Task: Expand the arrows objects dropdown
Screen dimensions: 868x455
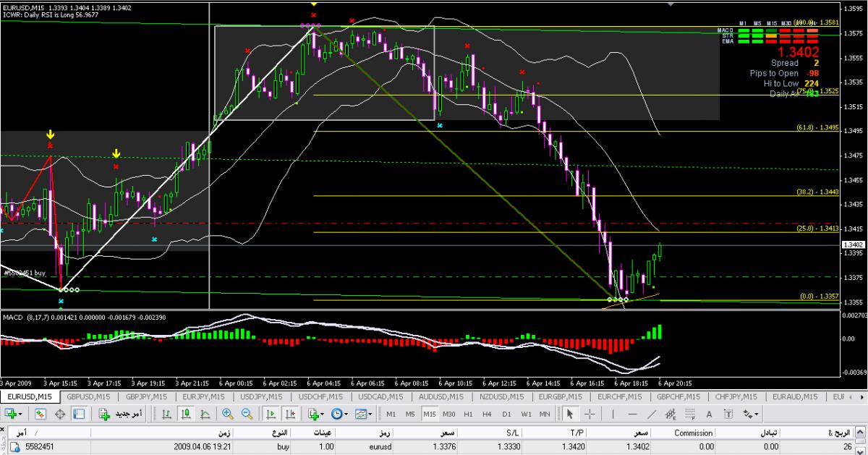Action: pos(757,414)
